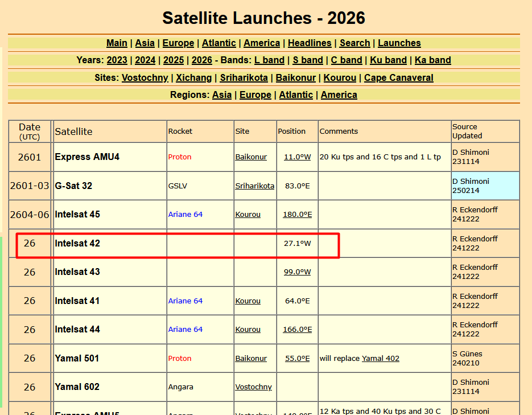The height and width of the screenshot is (415, 532).
Task: Open the Yamal 402 comment link
Action: click(380, 358)
